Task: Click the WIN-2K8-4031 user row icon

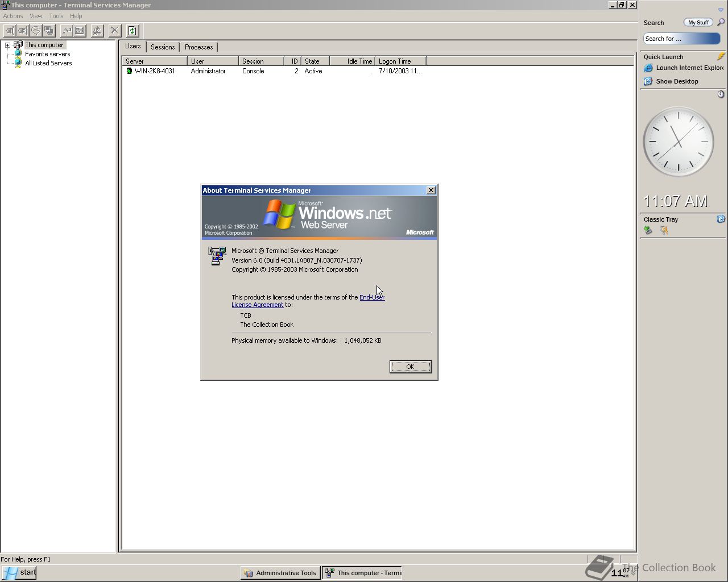Action: pyautogui.click(x=129, y=71)
